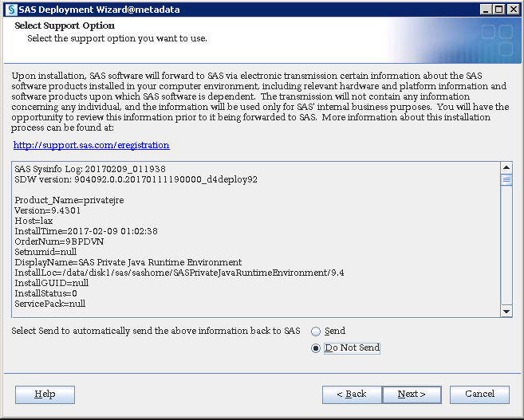Click the 'InstallLoc=/data/disk1/sas/sashome' line
Image resolution: width=524 pixels, height=420 pixels.
(x=179, y=273)
